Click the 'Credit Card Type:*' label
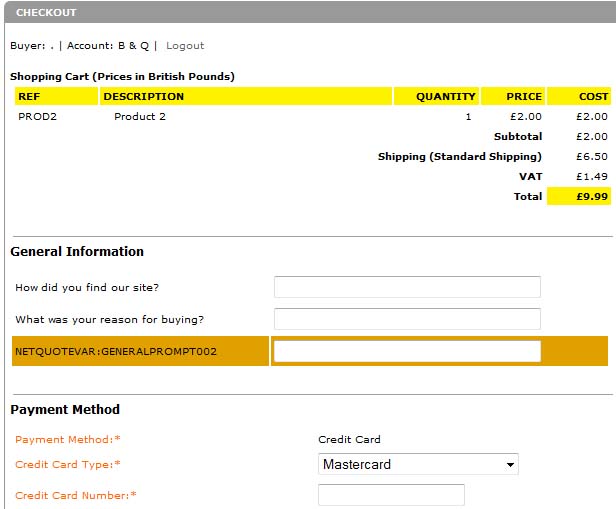 [67, 465]
